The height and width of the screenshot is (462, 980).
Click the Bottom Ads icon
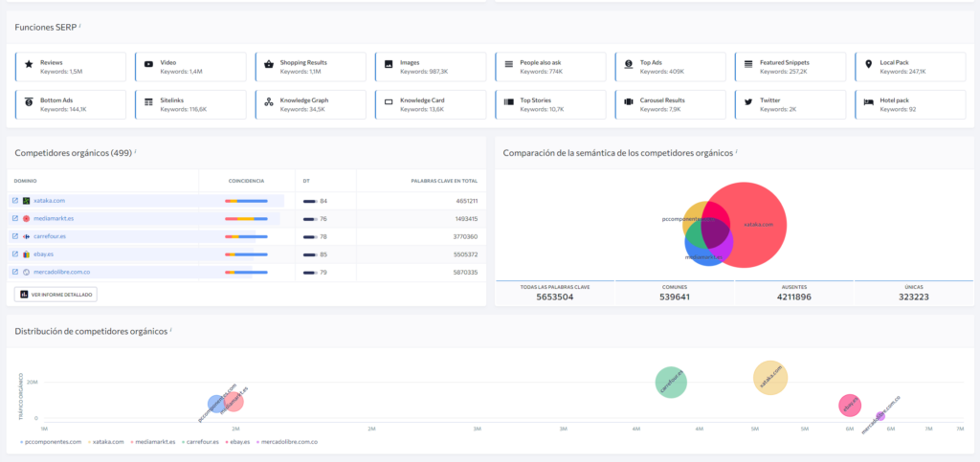click(x=29, y=101)
